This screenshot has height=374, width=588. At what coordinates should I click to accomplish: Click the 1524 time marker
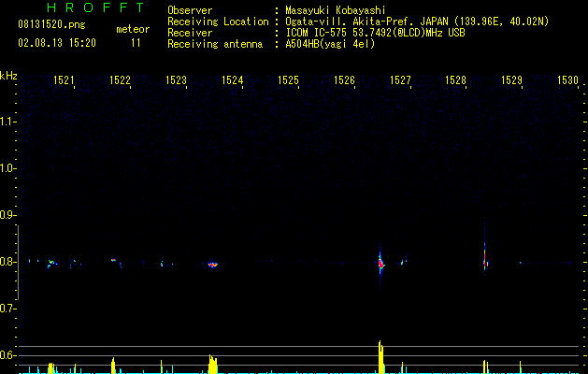(x=232, y=80)
